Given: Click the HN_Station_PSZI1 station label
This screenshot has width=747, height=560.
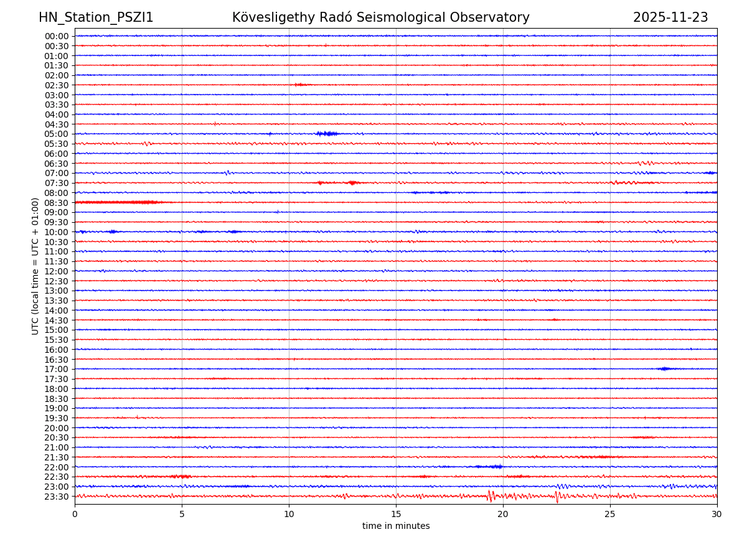Looking at the screenshot, I should click(96, 18).
